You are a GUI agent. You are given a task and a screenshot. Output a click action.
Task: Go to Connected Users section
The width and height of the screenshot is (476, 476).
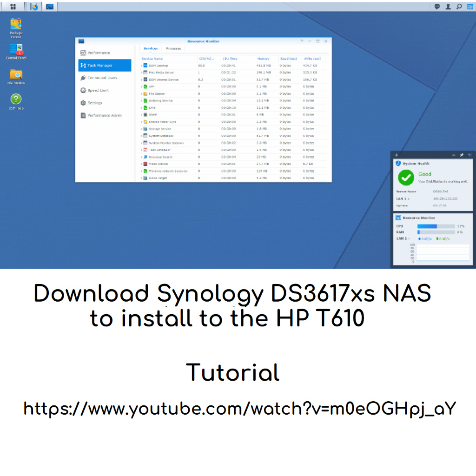[x=102, y=78]
